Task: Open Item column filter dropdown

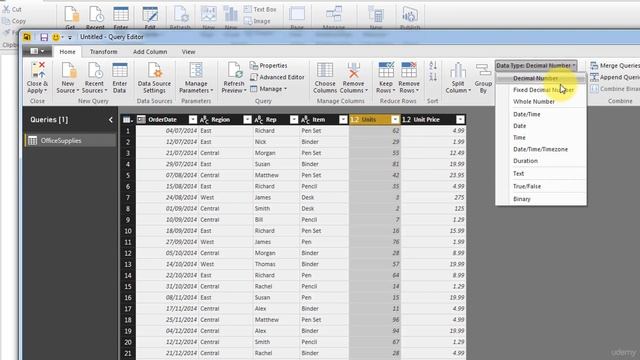Action: pyautogui.click(x=343, y=119)
